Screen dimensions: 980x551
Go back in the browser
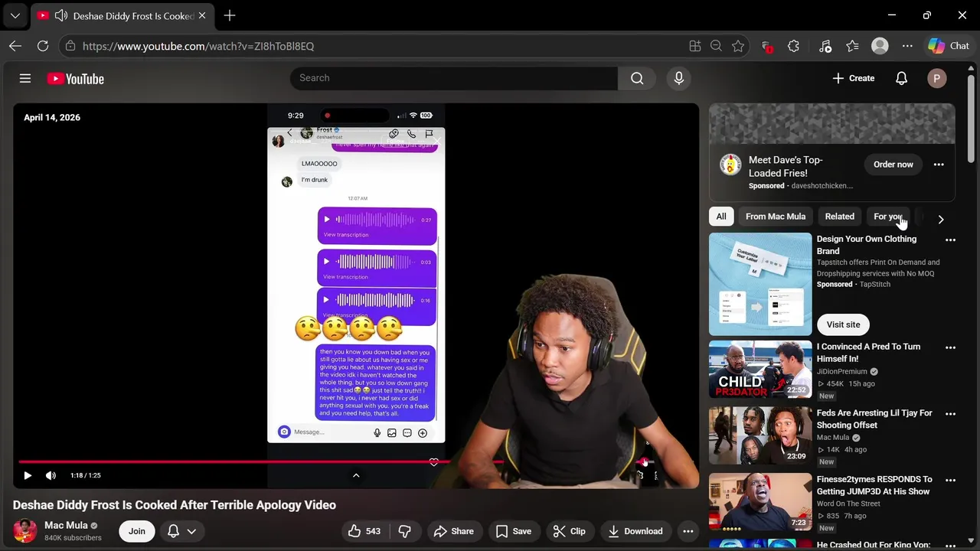coord(15,46)
